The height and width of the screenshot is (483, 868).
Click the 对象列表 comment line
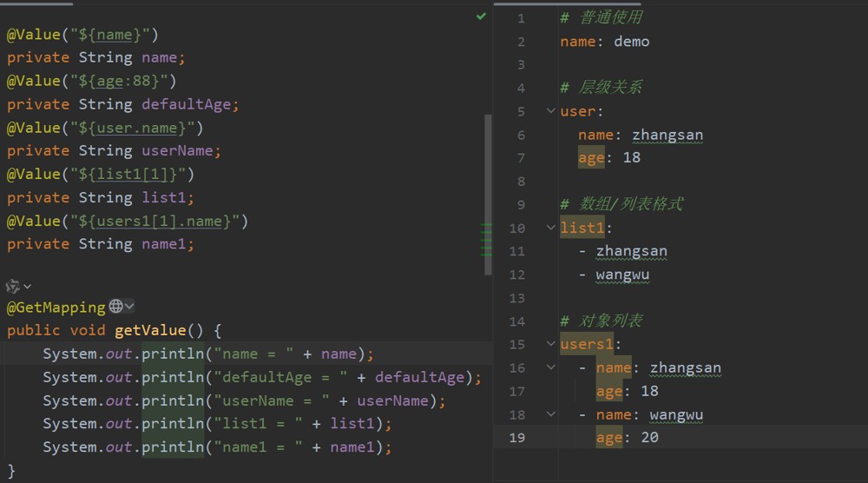(602, 321)
